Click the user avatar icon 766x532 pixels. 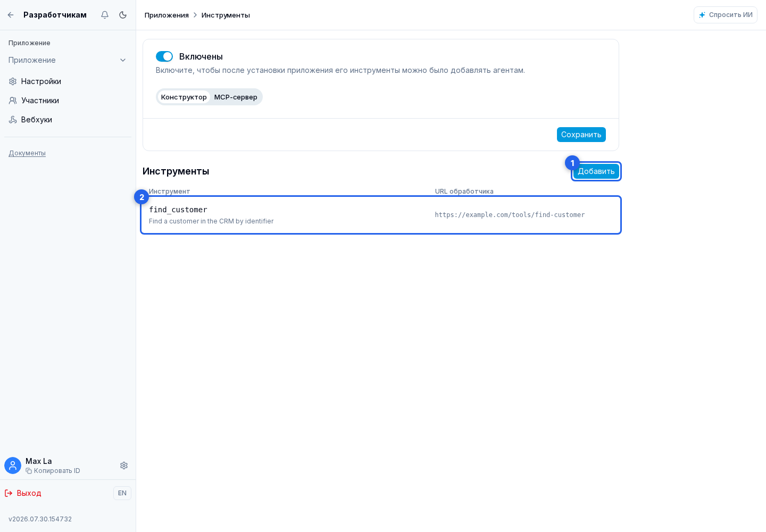coord(13,465)
